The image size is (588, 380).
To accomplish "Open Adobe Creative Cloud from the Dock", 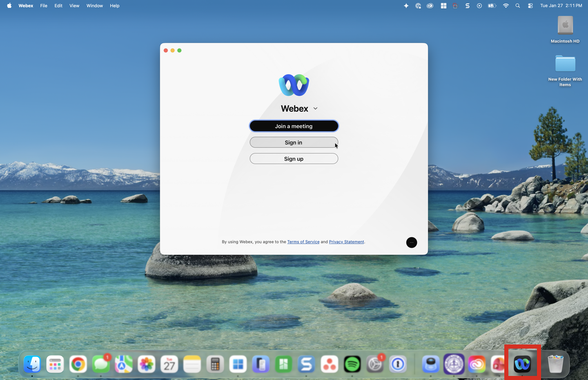I will [x=477, y=364].
